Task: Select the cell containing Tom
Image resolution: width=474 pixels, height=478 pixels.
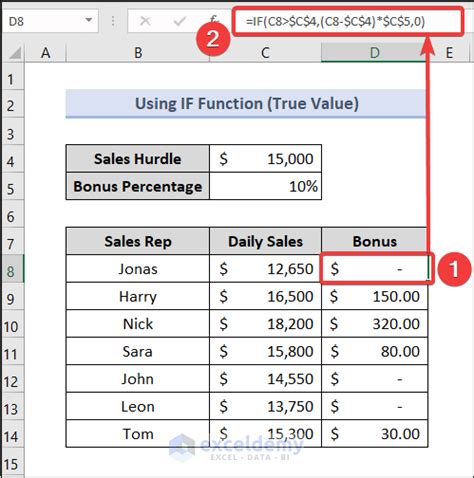Action: pyautogui.click(x=138, y=434)
